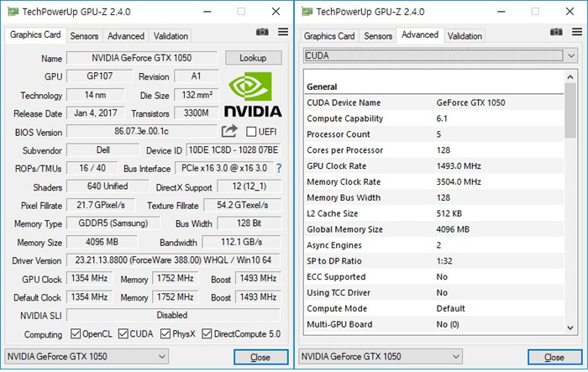Viewport: 588px width, 372px height.
Task: Select the Graphics Card tab in the left window
Action: (35, 35)
